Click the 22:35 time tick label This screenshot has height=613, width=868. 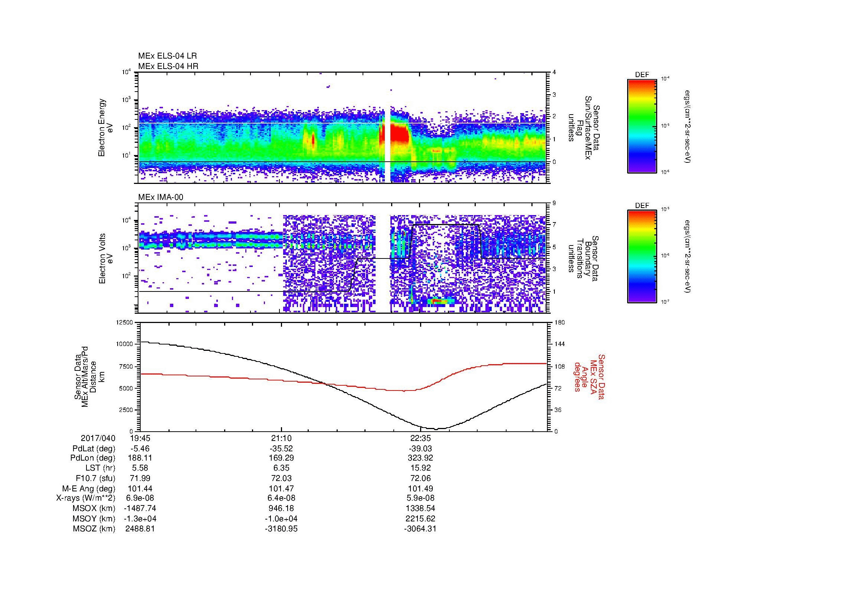(x=420, y=438)
